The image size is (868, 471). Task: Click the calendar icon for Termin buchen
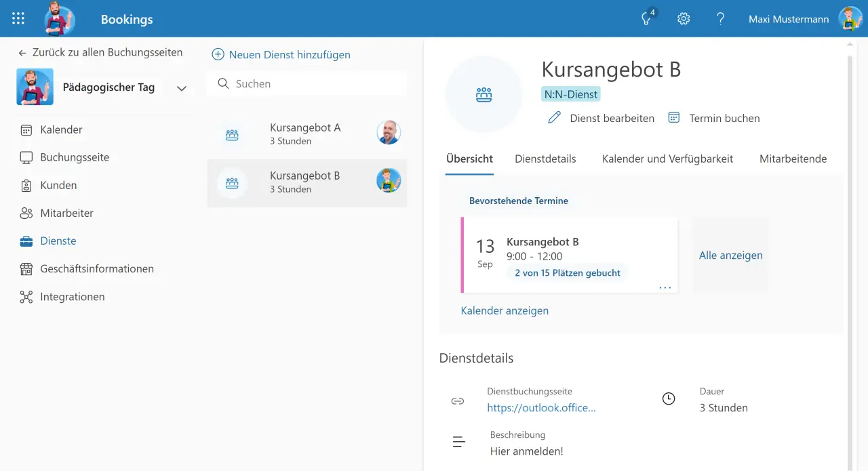tap(673, 118)
